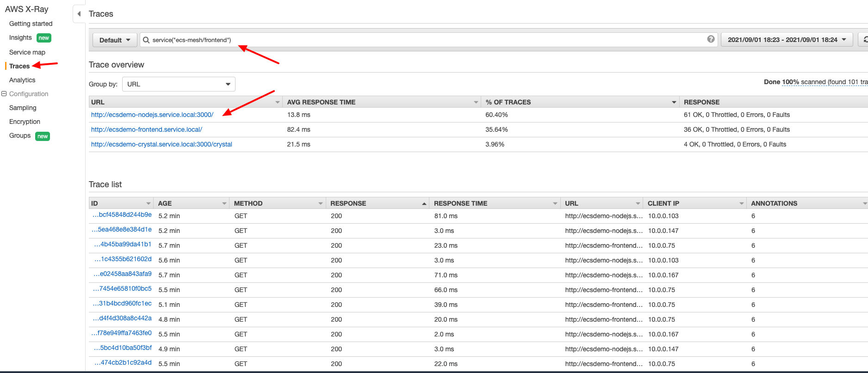Image resolution: width=868 pixels, height=373 pixels.
Task: Open trace ...31b4bcd960fc1ec
Action: 122,303
